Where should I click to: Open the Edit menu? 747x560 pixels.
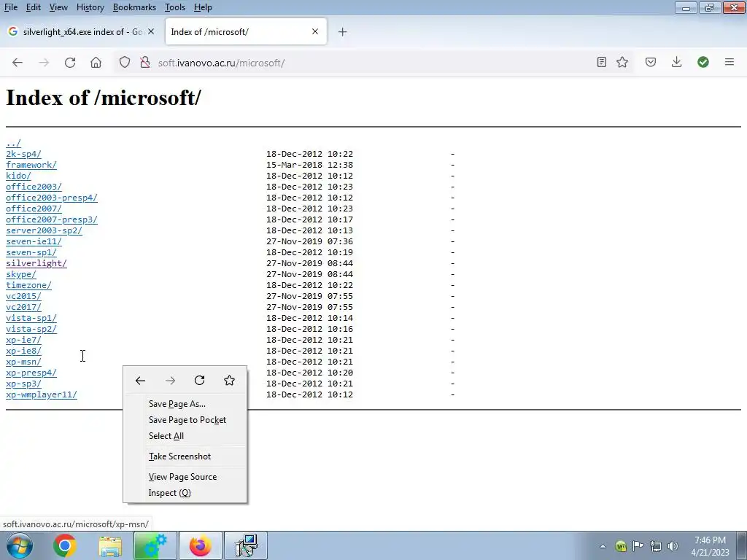(x=34, y=7)
